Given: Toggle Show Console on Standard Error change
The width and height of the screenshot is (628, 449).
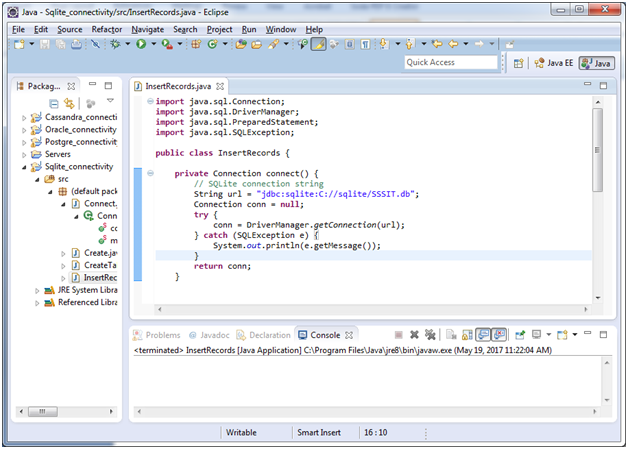Looking at the screenshot, I should point(499,334).
